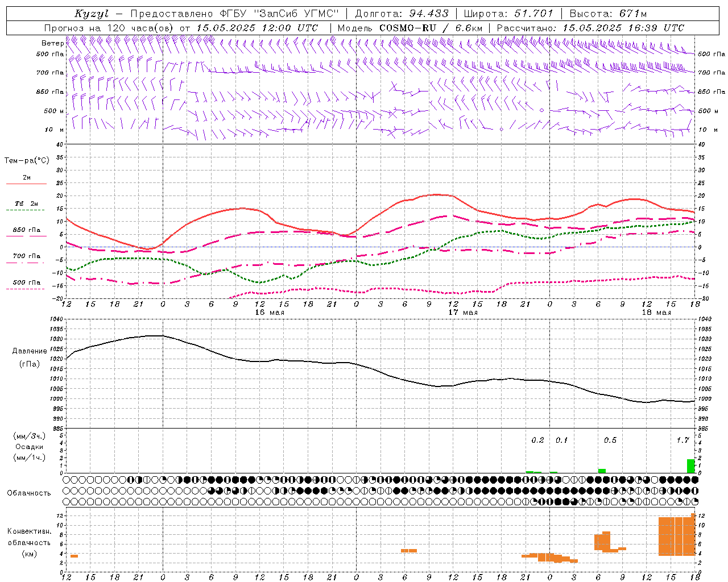728x582 pixels.
Task: Click the 17 мая date label
Action: coord(463,313)
